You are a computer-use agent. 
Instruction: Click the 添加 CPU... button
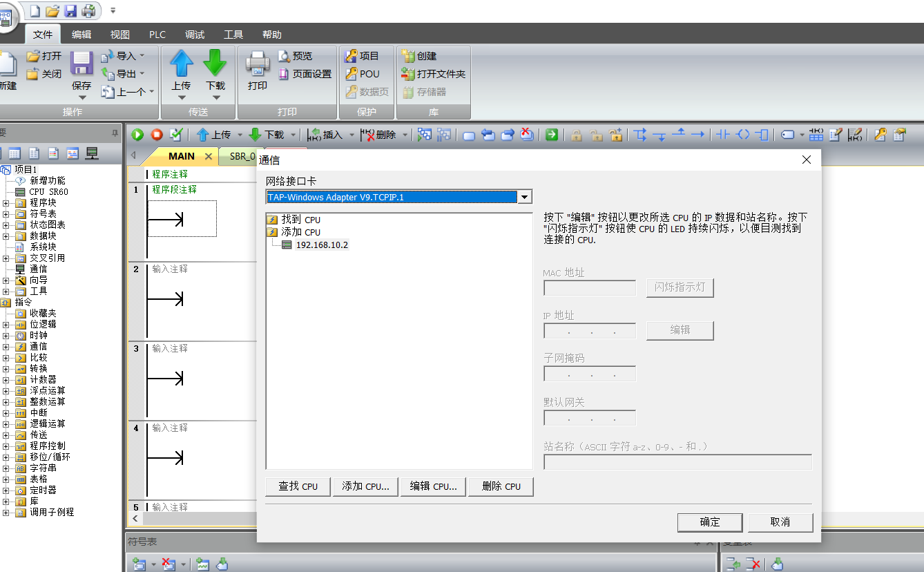tap(365, 486)
